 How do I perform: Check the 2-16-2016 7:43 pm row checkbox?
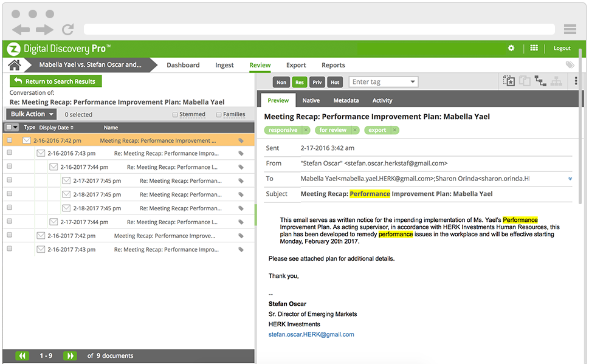(x=9, y=153)
